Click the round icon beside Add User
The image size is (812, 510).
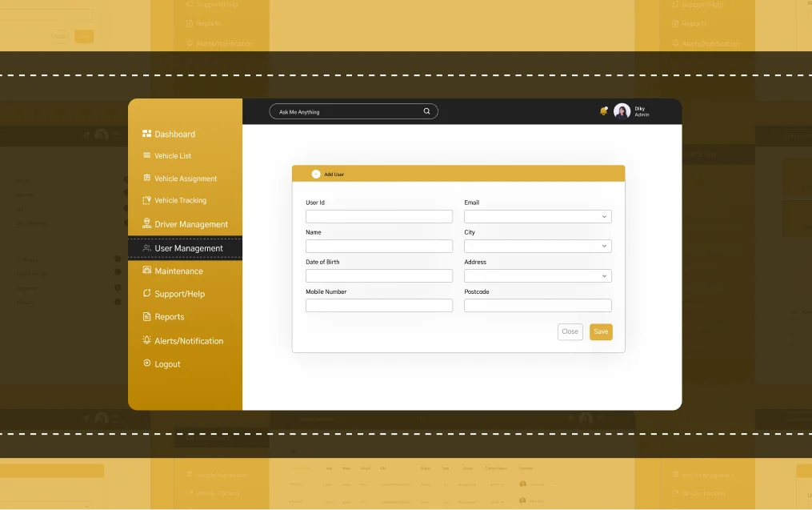pyautogui.click(x=316, y=174)
